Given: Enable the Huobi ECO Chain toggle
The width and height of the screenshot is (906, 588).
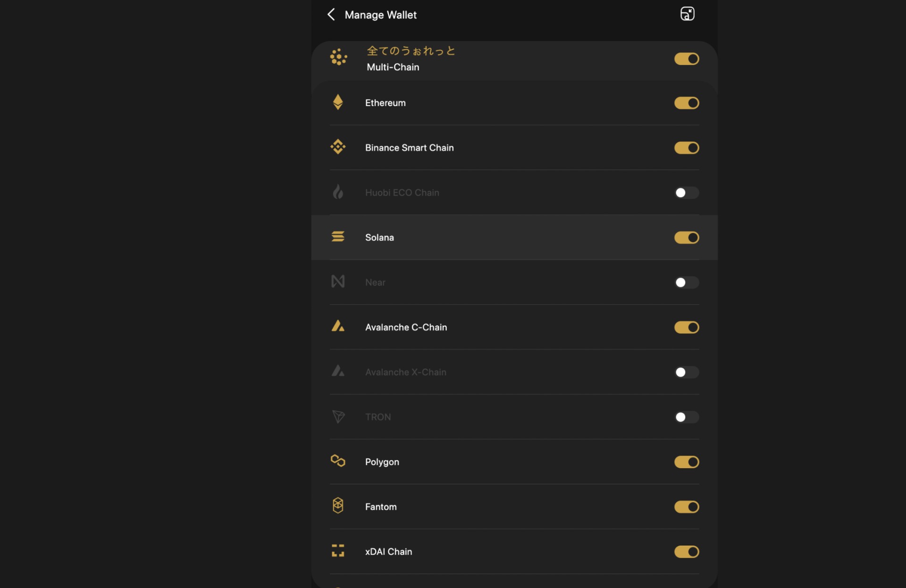Looking at the screenshot, I should pyautogui.click(x=686, y=192).
